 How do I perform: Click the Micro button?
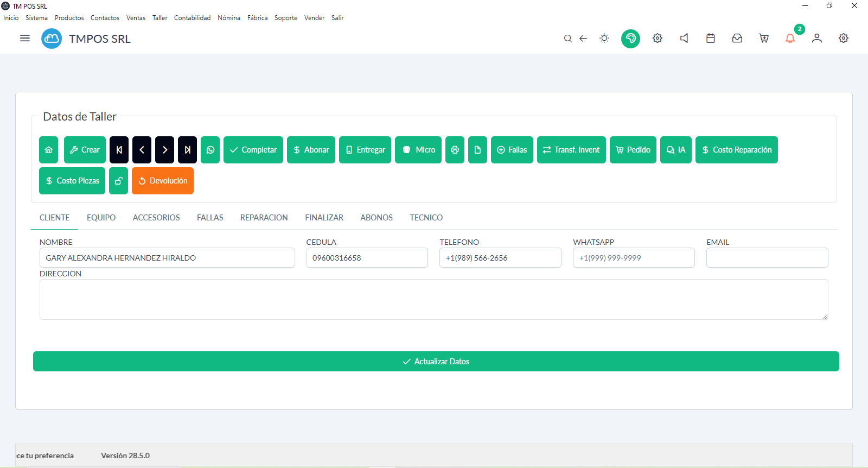click(418, 150)
